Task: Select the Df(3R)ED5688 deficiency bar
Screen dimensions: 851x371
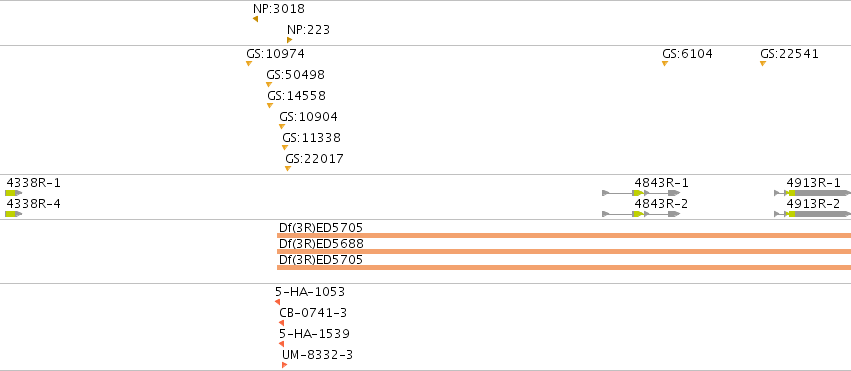Action: click(564, 252)
